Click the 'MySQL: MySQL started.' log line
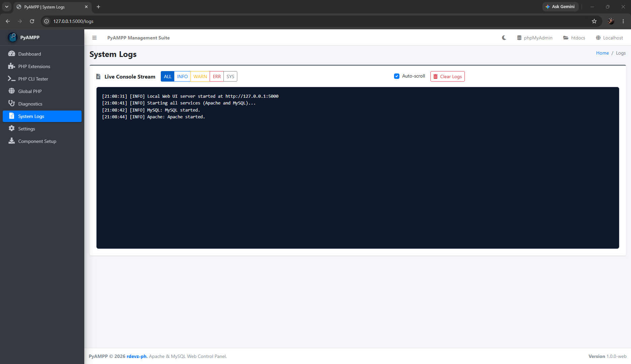631x364 pixels. pyautogui.click(x=151, y=110)
